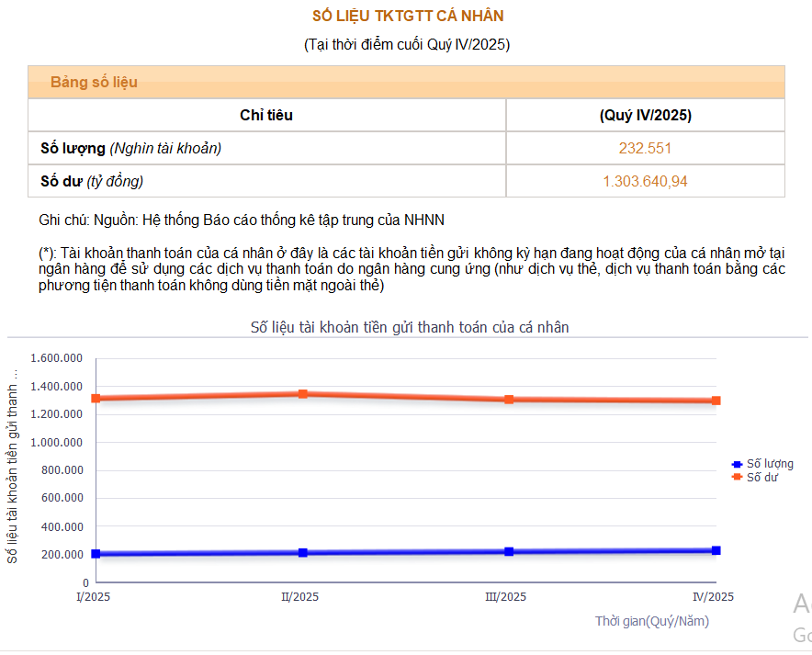Click the blue Số lượng point at I/2025
Image resolution: width=812 pixels, height=655 pixels.
point(96,554)
